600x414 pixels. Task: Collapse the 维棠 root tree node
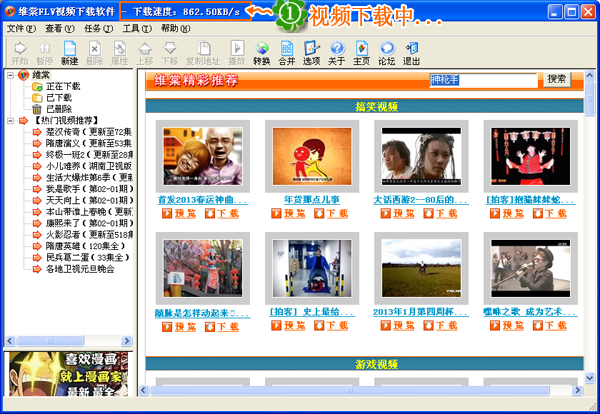[x=11, y=75]
